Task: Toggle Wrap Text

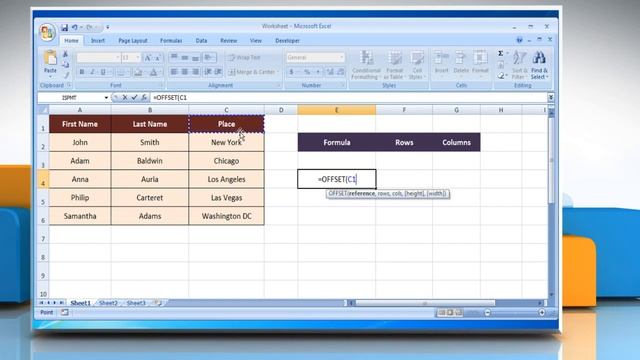Action: click(x=244, y=58)
